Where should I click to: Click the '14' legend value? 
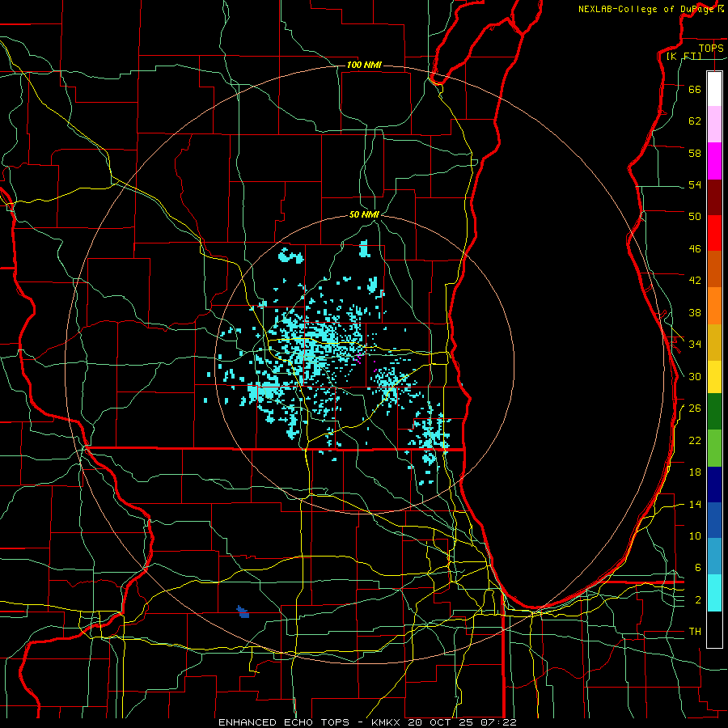[695, 504]
